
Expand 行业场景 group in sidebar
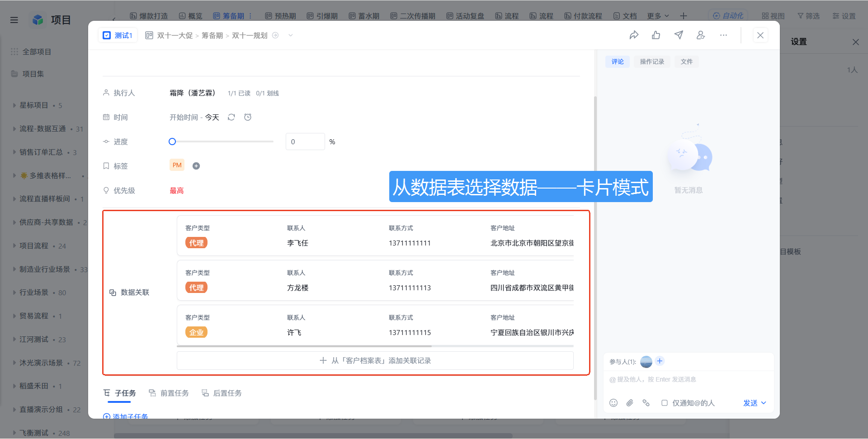point(14,293)
